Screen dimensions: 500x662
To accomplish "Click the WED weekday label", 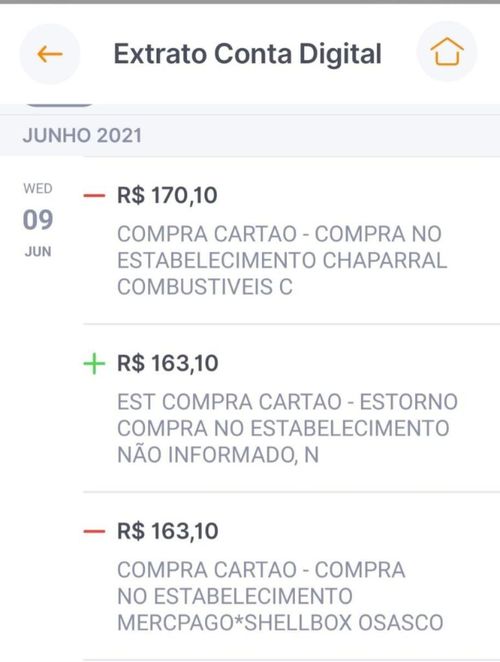I will click(x=38, y=188).
